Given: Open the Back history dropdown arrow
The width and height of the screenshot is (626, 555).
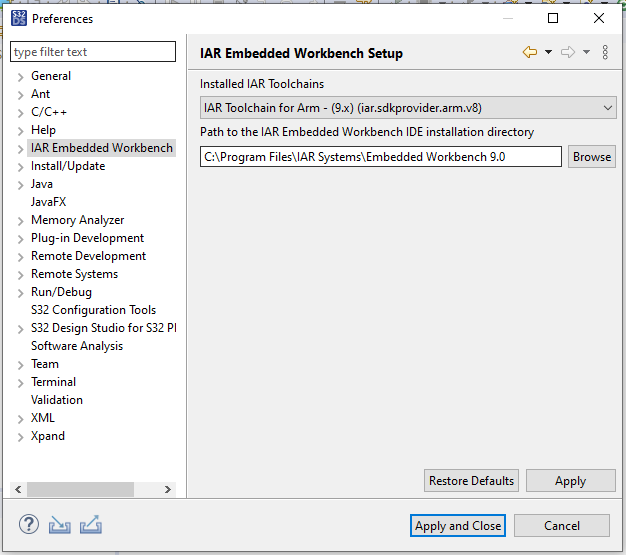Looking at the screenshot, I should click(x=548, y=53).
